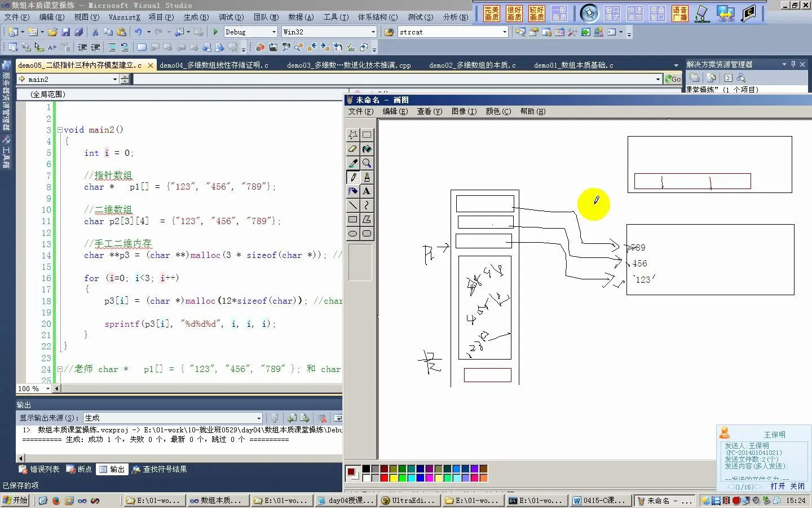Viewport: 812px width, 508px height.
Task: Click the 窗口模式 button
Action: [x=612, y=14]
